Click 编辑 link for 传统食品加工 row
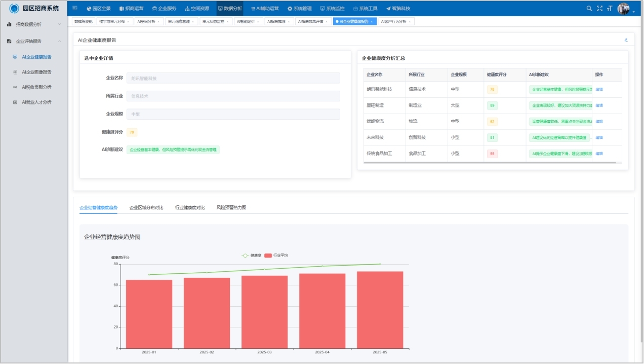Image resolution: width=644 pixels, height=364 pixels. (599, 154)
